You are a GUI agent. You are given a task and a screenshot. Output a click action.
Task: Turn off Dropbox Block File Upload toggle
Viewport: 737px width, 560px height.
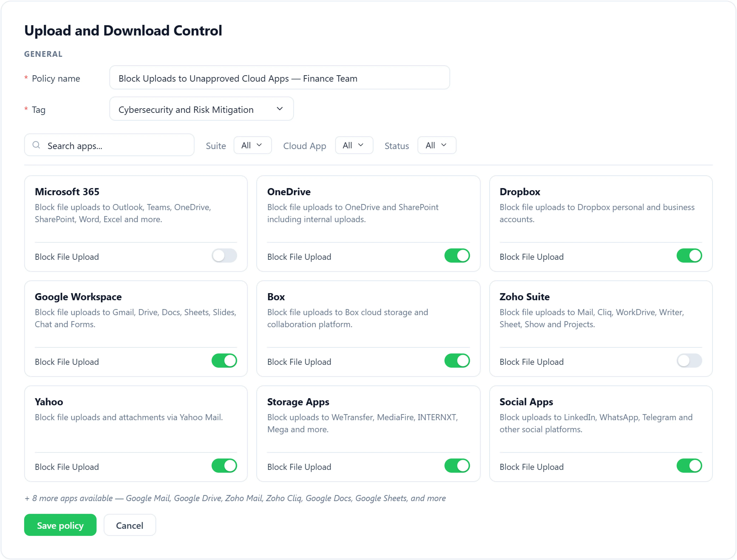[689, 256]
